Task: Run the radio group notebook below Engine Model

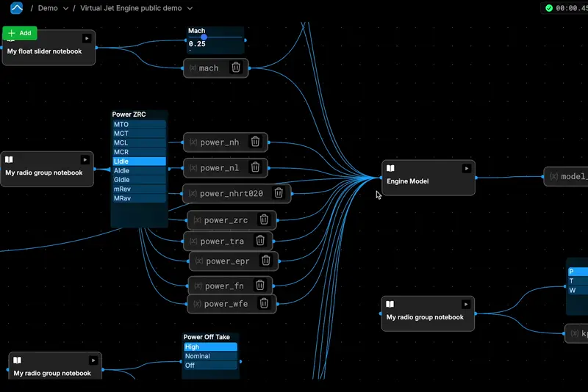Action: pos(466,305)
